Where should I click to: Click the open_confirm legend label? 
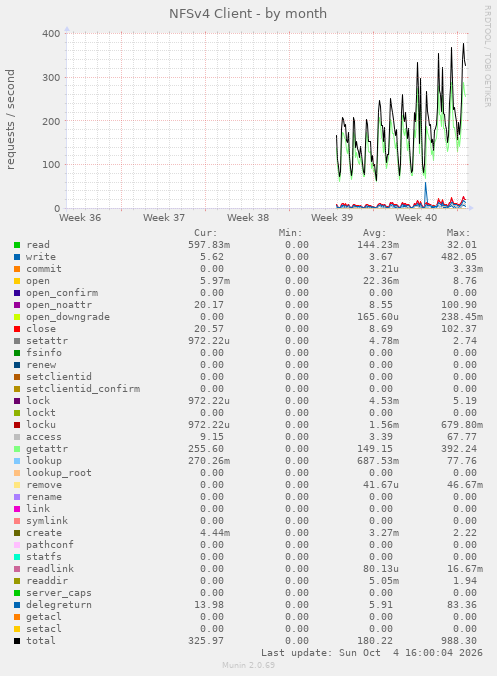[62, 293]
